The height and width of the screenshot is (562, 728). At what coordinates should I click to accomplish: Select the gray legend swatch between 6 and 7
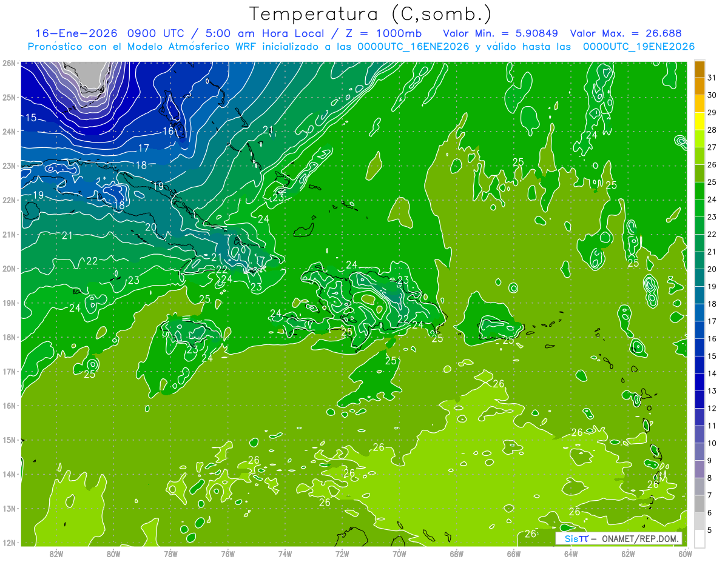700,504
